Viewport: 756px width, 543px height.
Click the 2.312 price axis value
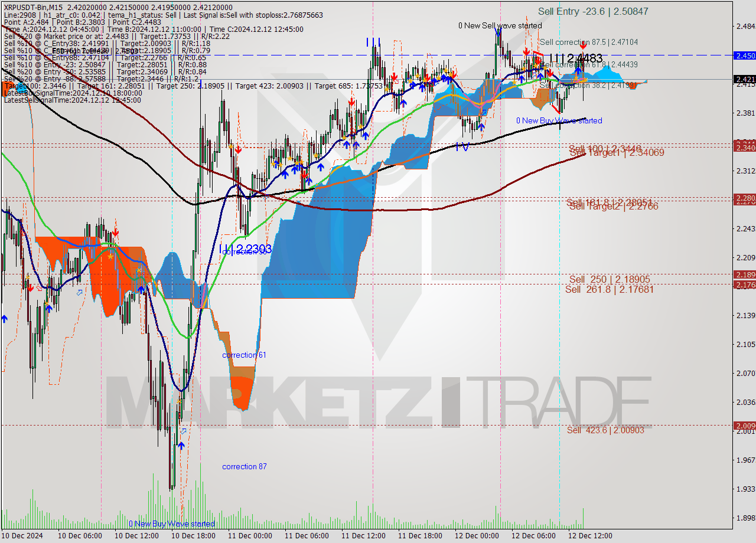[745, 171]
